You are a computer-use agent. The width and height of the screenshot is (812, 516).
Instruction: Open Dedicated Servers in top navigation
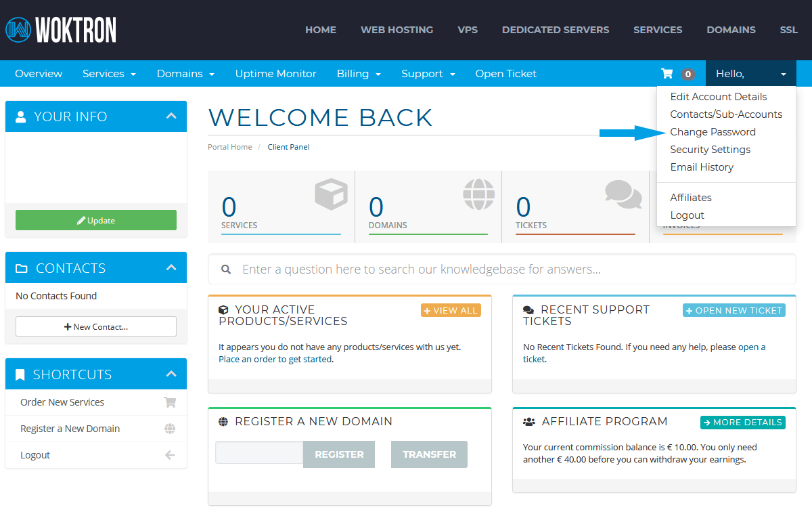556,30
